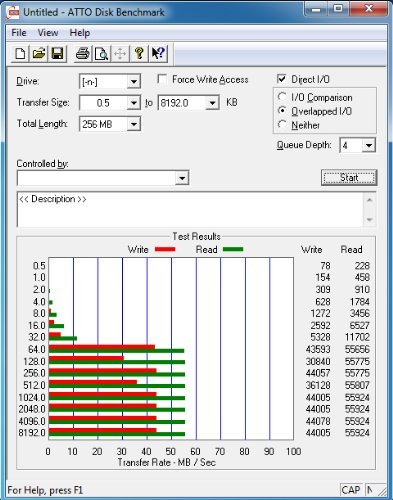The height and width of the screenshot is (500, 393).
Task: Click the description scrollbar up arrow
Action: point(369,200)
